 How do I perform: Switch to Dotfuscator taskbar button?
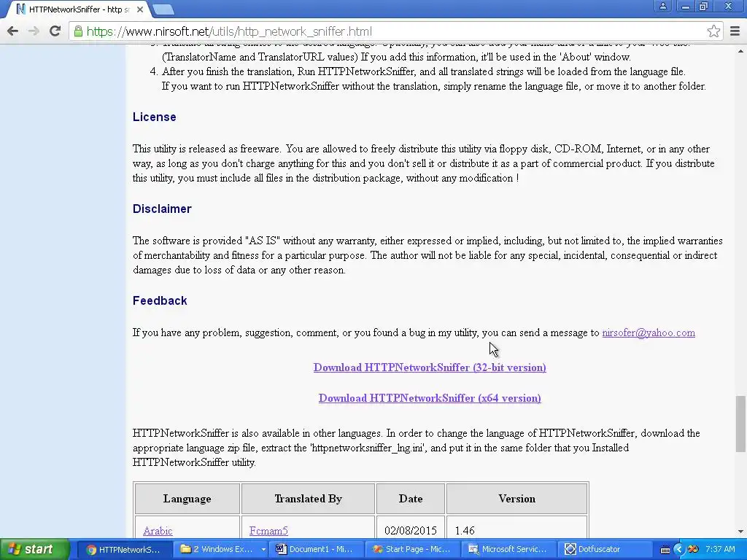coord(603,550)
